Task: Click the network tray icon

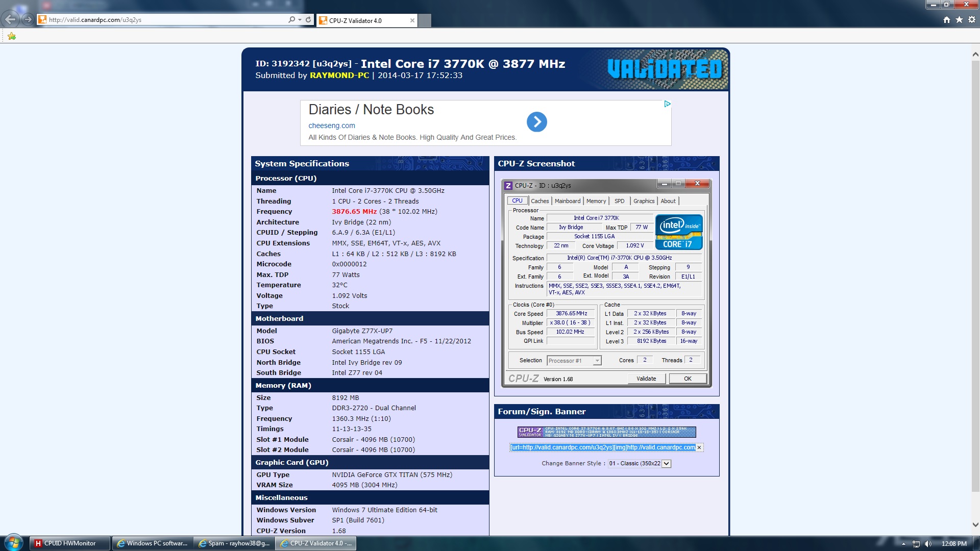Action: [x=916, y=544]
